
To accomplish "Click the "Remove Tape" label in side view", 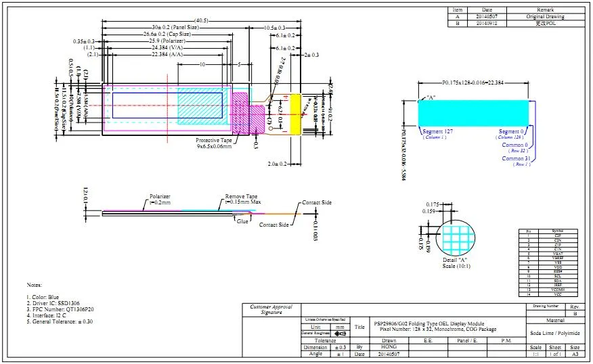I will 241,196.
